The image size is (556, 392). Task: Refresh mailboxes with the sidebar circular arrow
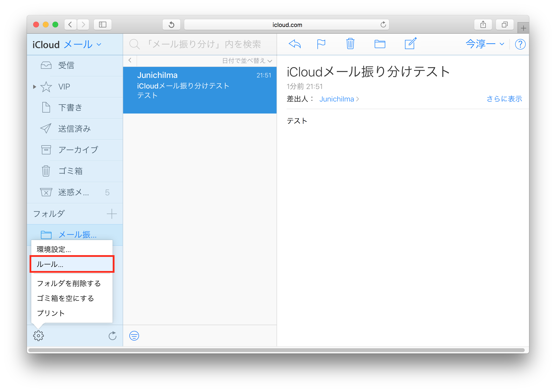click(113, 335)
